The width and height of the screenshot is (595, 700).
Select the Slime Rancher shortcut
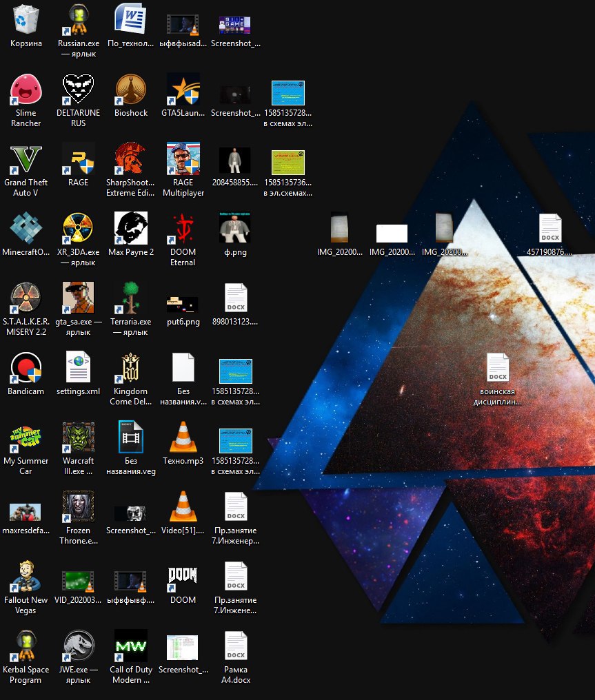[x=26, y=90]
